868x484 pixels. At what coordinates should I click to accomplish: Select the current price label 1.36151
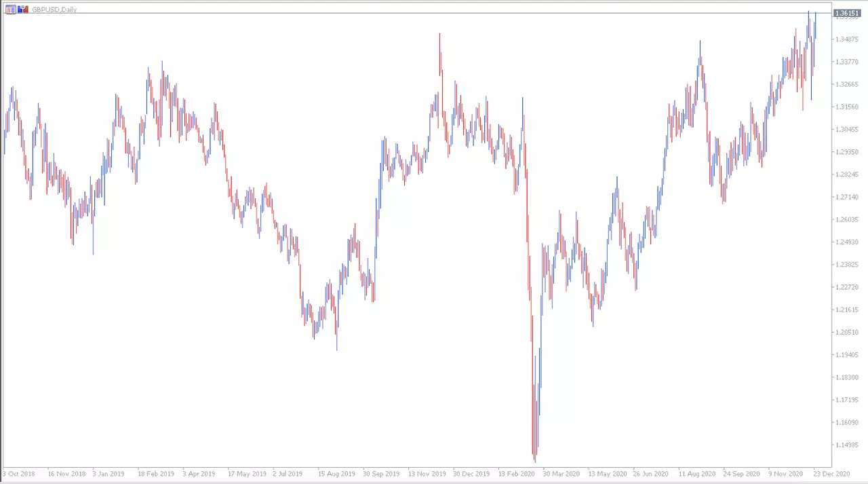(x=847, y=13)
